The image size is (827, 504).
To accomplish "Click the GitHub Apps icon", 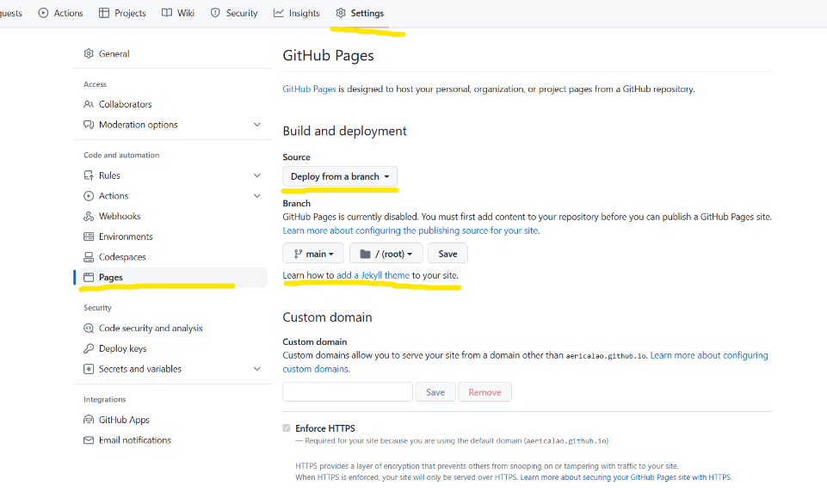I will (89, 420).
